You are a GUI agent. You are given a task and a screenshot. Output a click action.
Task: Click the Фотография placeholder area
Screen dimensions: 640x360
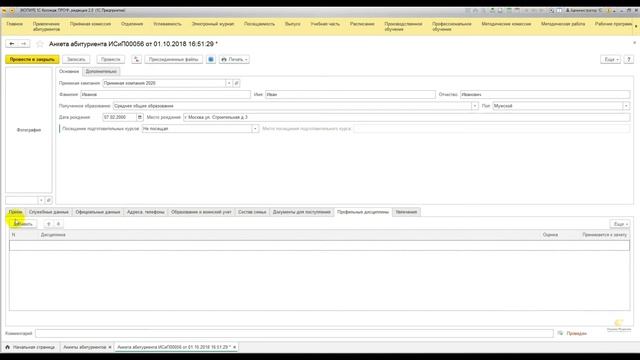pyautogui.click(x=29, y=130)
